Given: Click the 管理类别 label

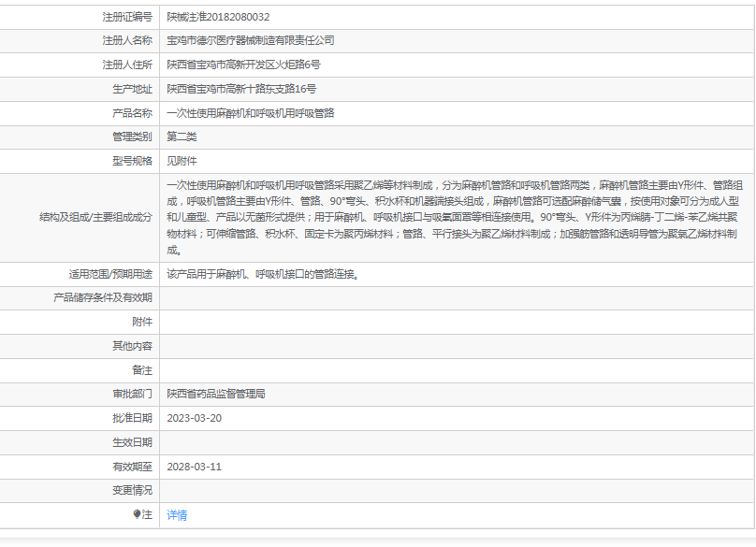Looking at the screenshot, I should coord(132,137).
